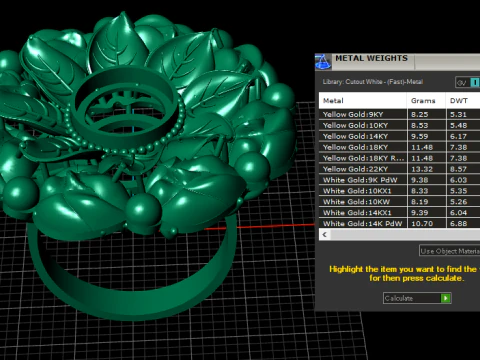Click the 13.32 grams cell
The image size is (480, 360).
coord(426,169)
